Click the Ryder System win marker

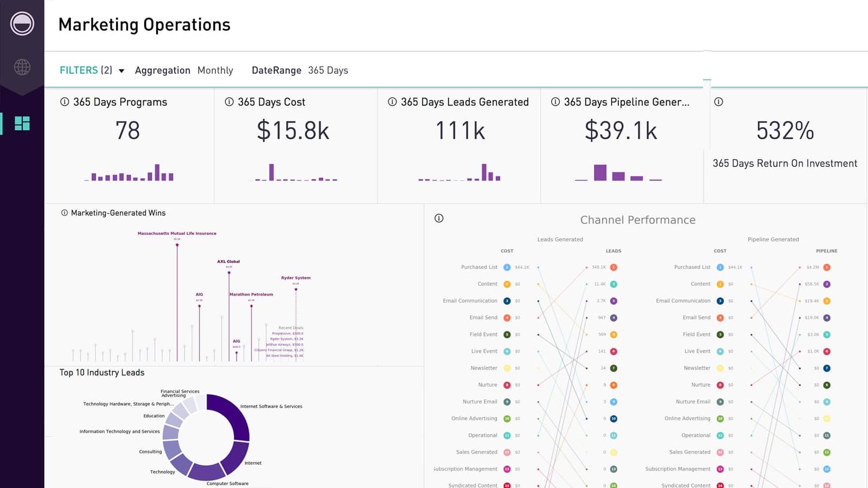point(296,290)
